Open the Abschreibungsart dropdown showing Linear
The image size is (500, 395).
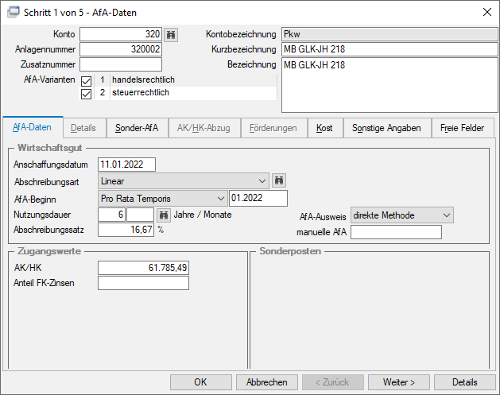[x=184, y=181]
